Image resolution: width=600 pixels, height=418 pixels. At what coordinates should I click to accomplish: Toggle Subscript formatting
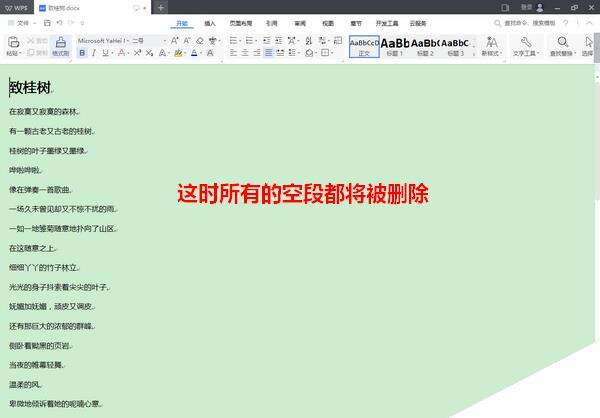[149, 53]
